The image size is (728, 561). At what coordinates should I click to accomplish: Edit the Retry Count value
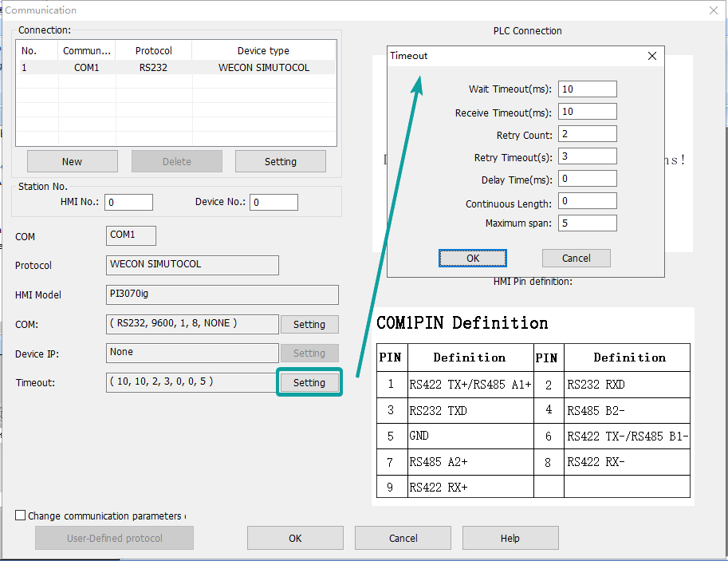[587, 133]
